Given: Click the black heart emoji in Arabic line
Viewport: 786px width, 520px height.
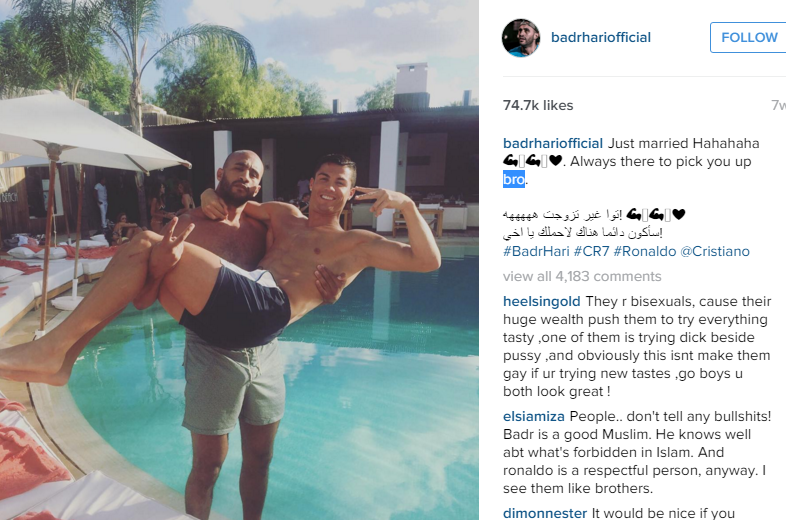Looking at the screenshot, I should [x=678, y=215].
